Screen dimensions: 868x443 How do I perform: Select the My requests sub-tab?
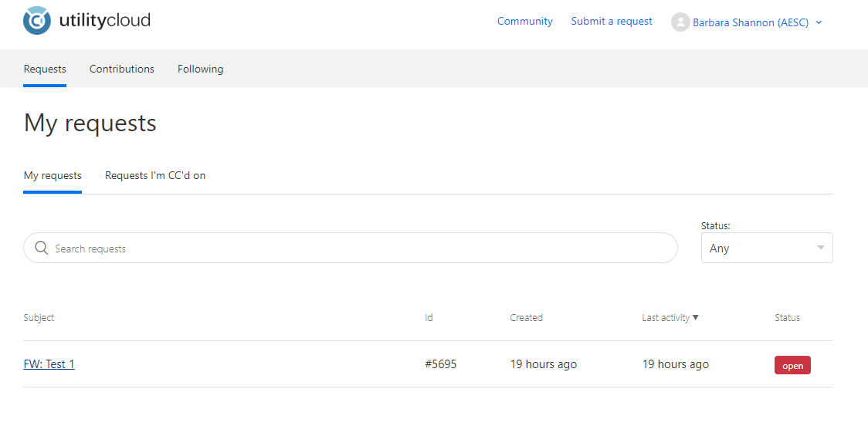pos(53,175)
